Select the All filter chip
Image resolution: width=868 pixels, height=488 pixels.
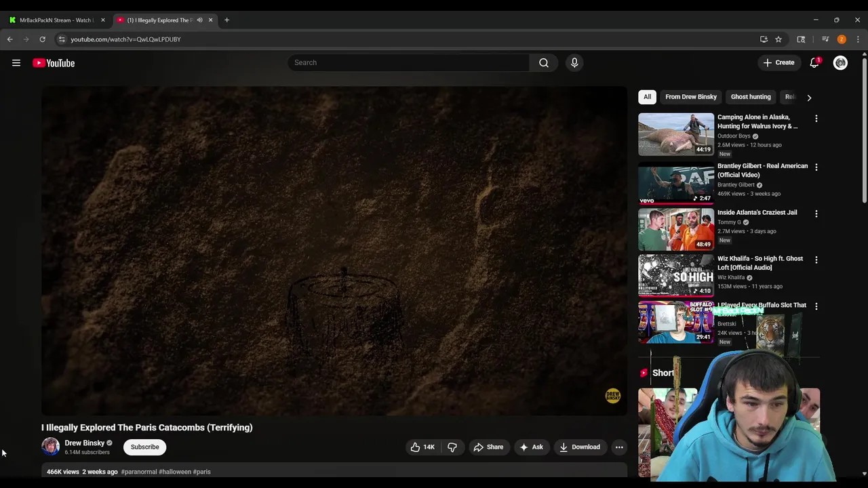point(647,97)
